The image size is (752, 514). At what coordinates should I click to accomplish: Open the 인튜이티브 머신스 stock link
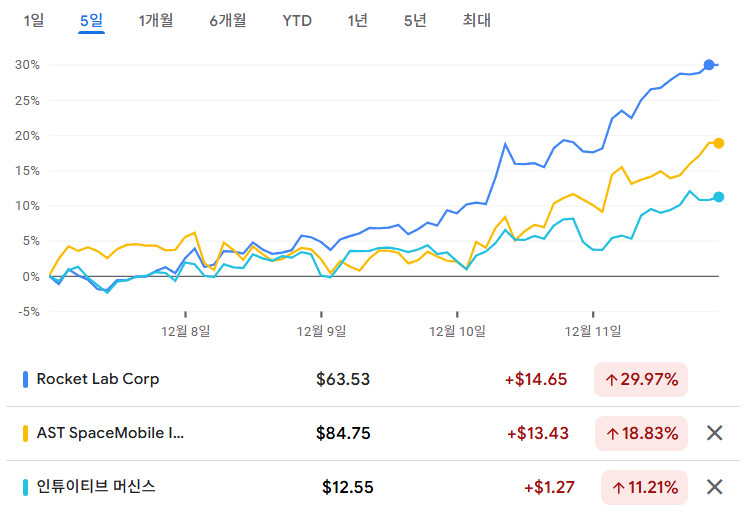pyautogui.click(x=96, y=487)
